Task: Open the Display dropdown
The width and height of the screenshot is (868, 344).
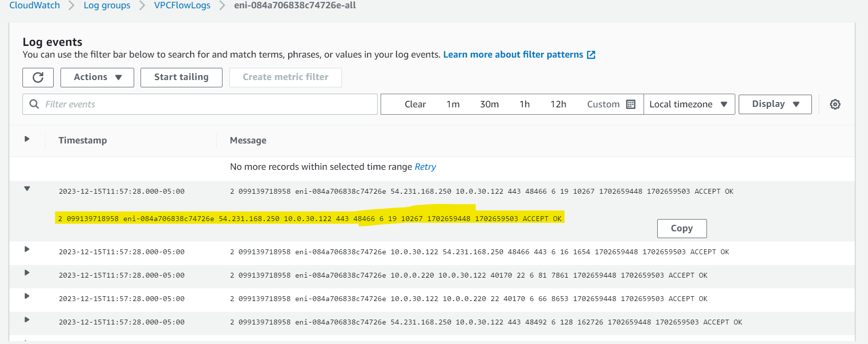Action: pyautogui.click(x=775, y=104)
